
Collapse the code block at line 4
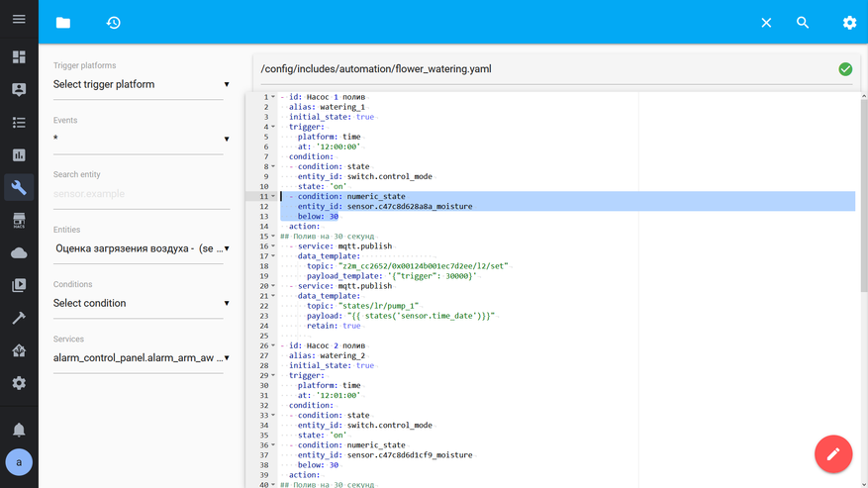(274, 127)
